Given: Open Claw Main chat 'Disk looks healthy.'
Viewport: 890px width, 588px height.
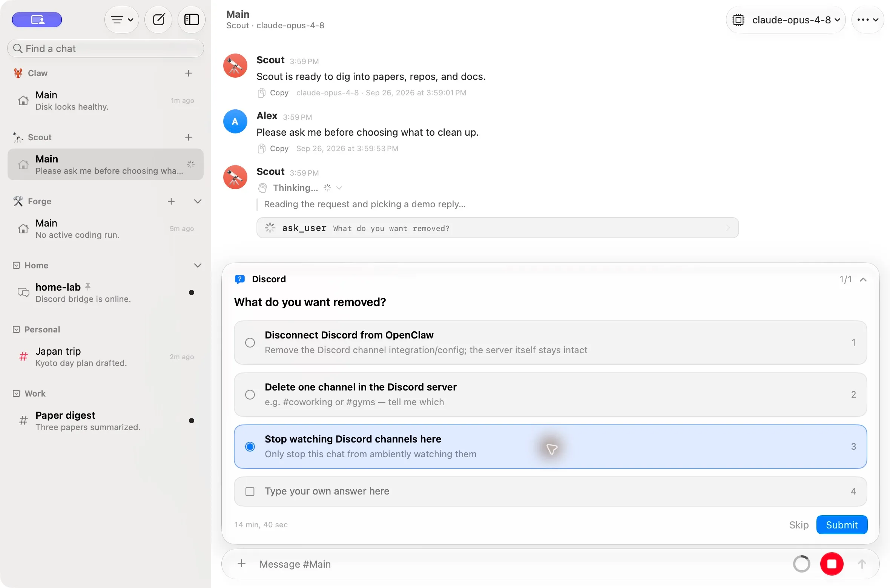Looking at the screenshot, I should click(x=106, y=101).
